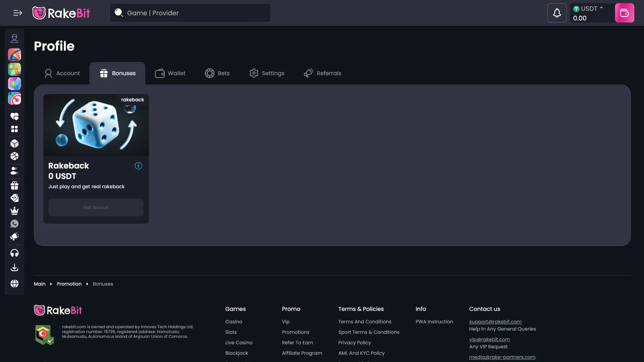The image size is (644, 362).
Task: Open favorites heart icon in sidebar
Action: [x=14, y=116]
